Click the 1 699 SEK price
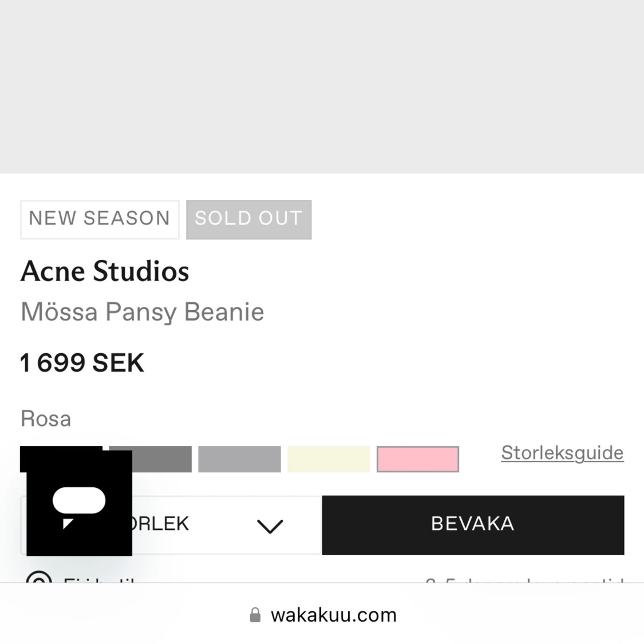Image resolution: width=644 pixels, height=644 pixels. [x=82, y=363]
